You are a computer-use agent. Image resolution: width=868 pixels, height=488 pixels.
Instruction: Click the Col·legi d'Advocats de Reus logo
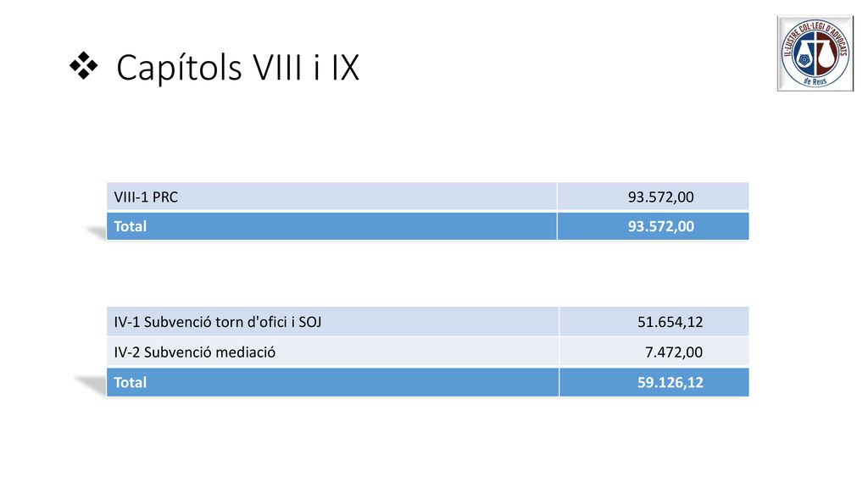pyautogui.click(x=815, y=53)
